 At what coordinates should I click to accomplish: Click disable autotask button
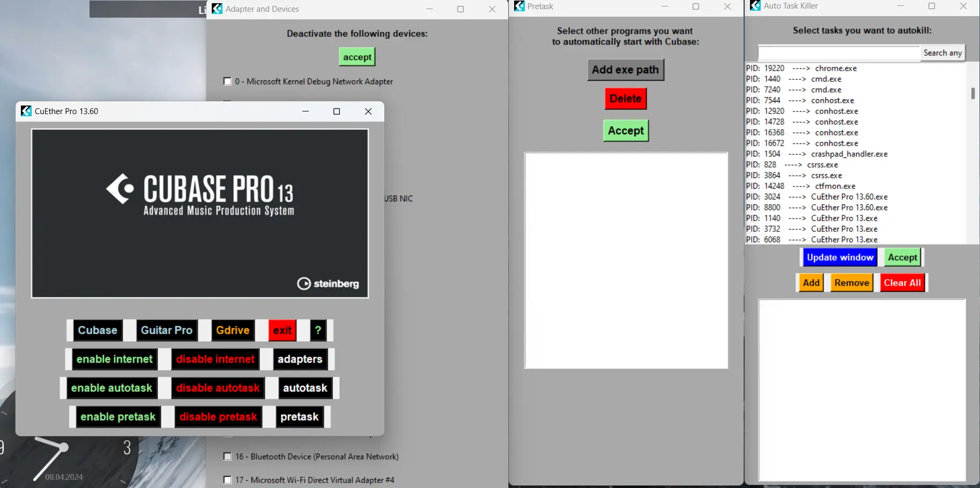[218, 388]
